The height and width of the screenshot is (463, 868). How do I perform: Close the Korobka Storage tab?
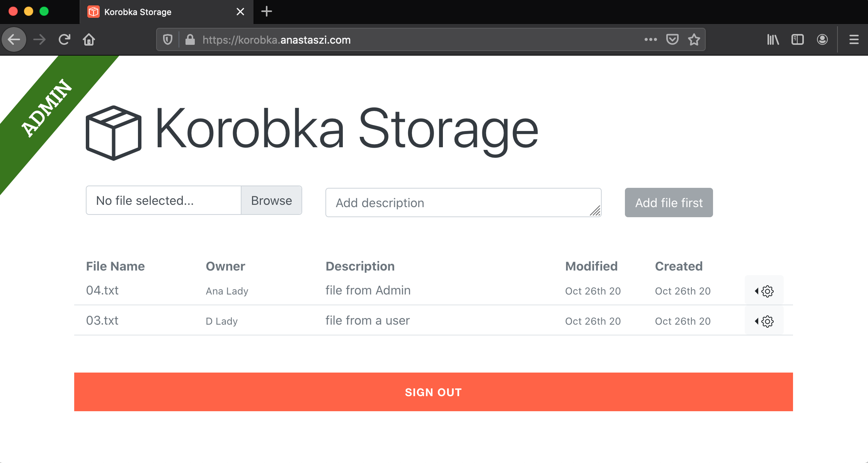(x=240, y=12)
